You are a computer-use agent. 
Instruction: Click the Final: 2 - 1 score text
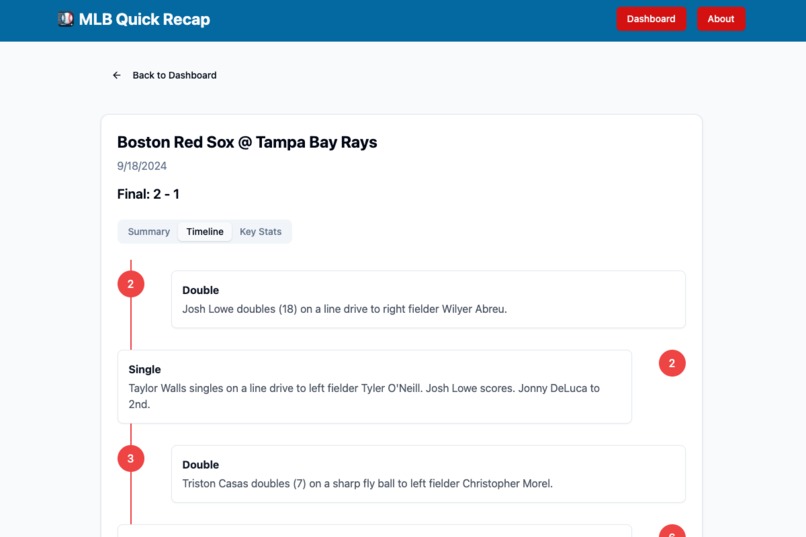(x=148, y=194)
